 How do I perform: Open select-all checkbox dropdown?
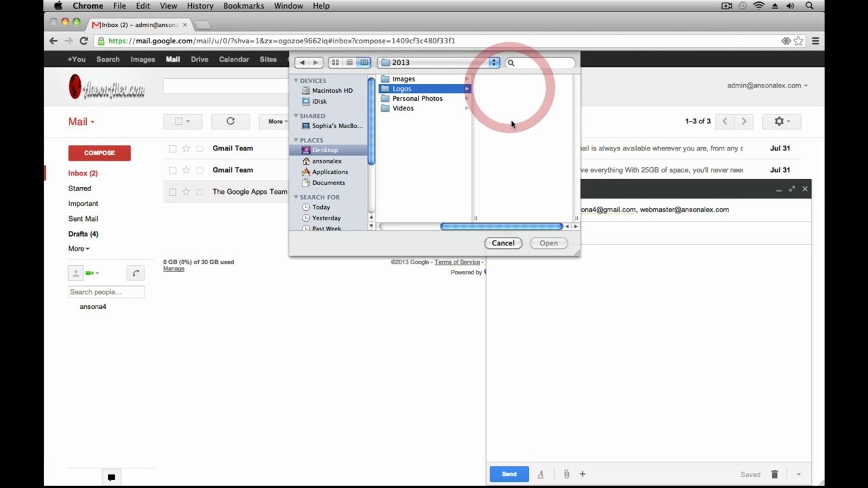tap(182, 121)
